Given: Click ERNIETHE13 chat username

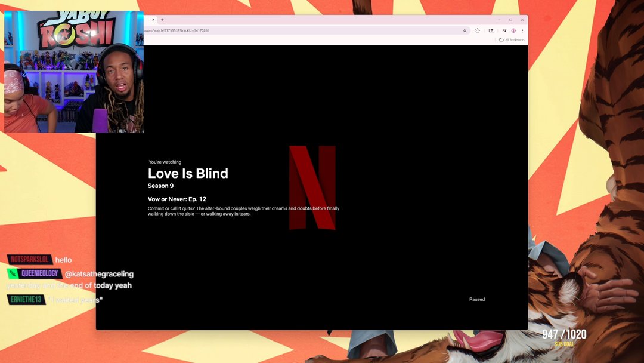Looking at the screenshot, I should pyautogui.click(x=27, y=299).
